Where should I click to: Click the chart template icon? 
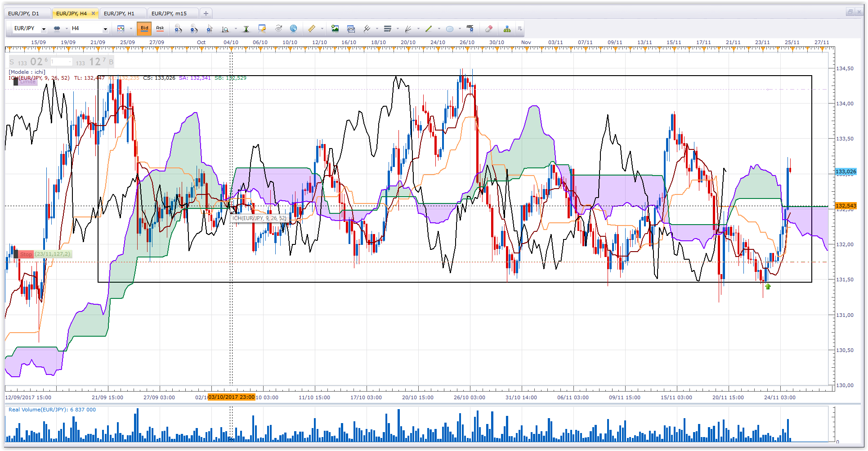click(x=351, y=28)
